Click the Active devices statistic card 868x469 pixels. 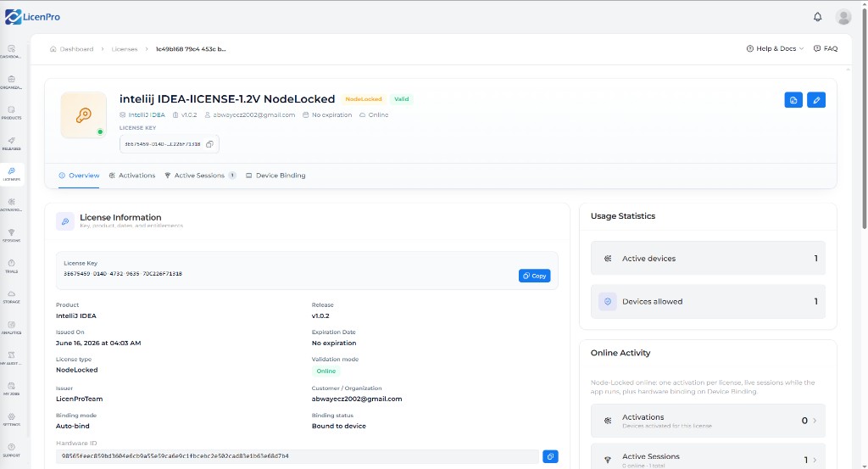(x=708, y=258)
